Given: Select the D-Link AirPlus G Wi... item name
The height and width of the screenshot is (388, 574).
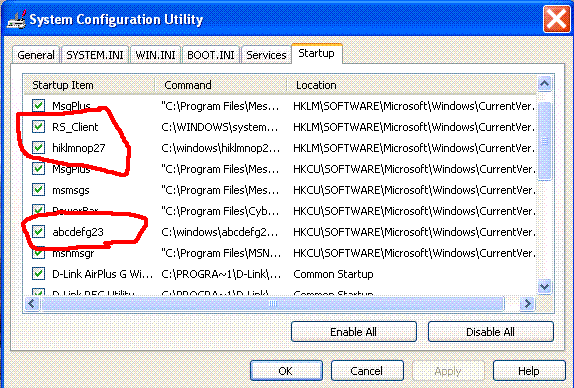Looking at the screenshot, I should pyautogui.click(x=102, y=274).
